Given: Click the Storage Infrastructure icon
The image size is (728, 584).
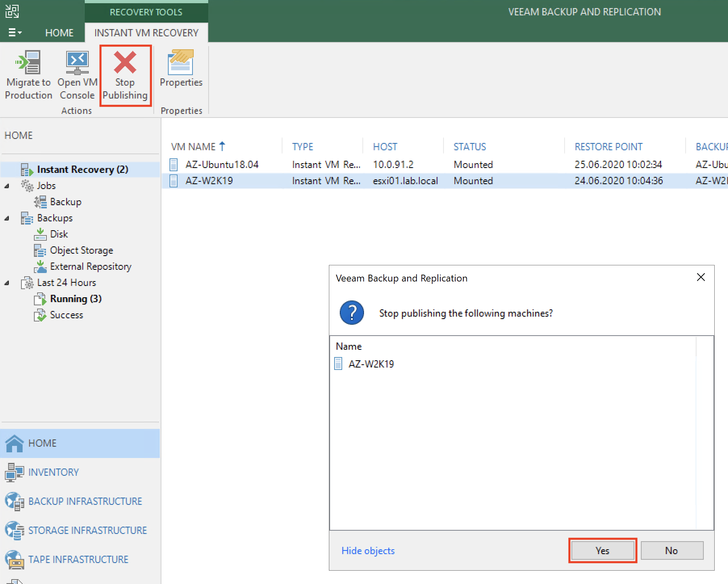Looking at the screenshot, I should [x=15, y=530].
